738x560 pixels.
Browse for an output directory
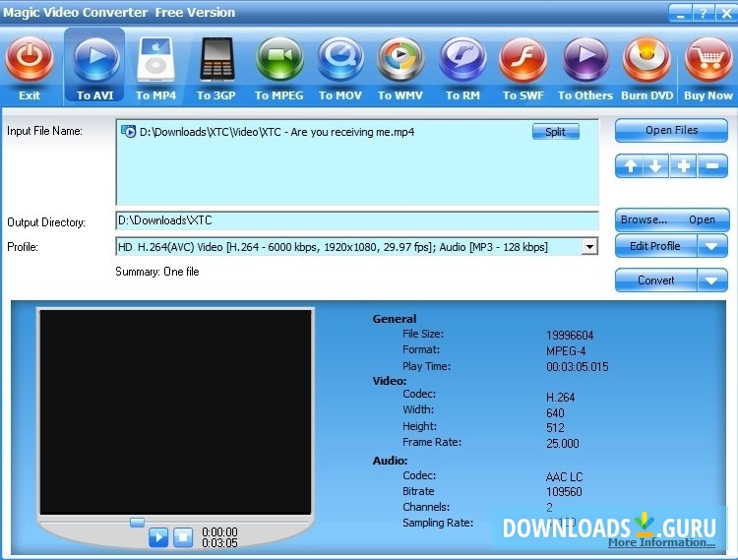644,219
